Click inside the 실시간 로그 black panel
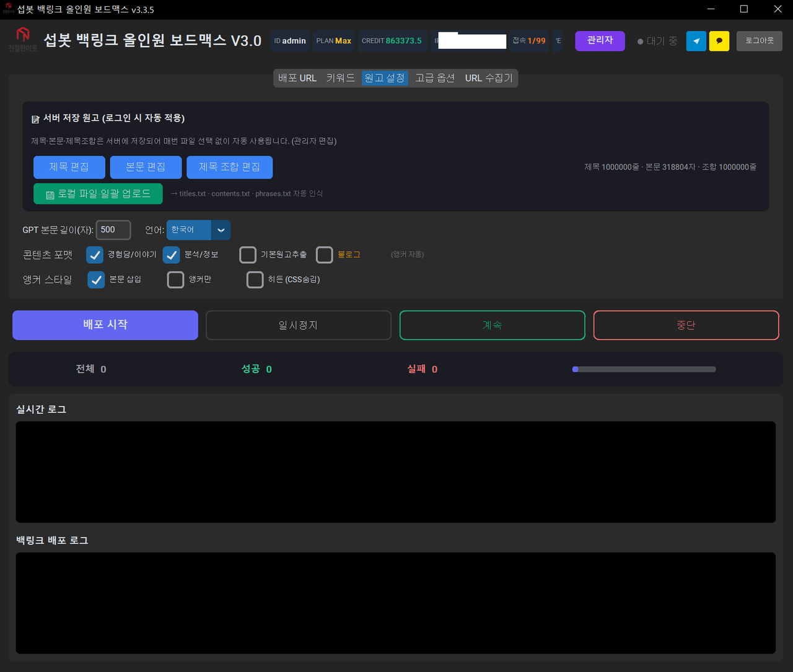 click(x=396, y=472)
